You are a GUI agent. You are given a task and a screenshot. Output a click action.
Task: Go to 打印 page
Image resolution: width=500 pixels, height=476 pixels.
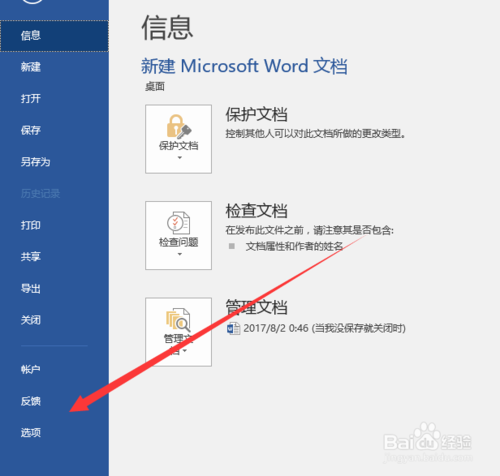(x=54, y=225)
